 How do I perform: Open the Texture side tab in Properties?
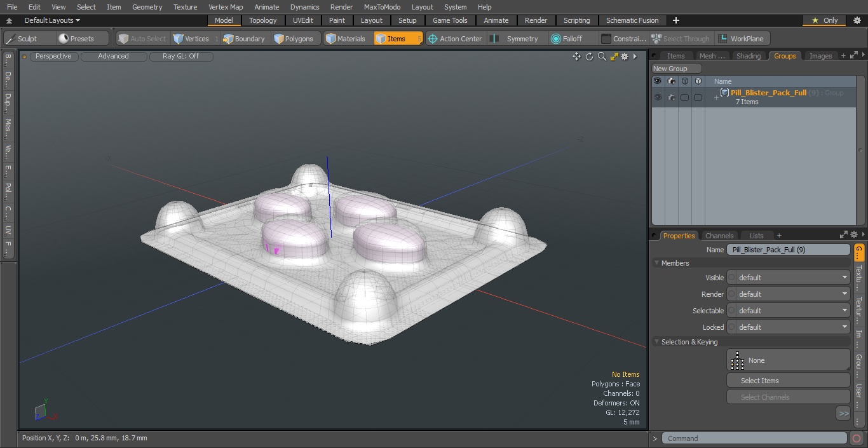tap(858, 278)
